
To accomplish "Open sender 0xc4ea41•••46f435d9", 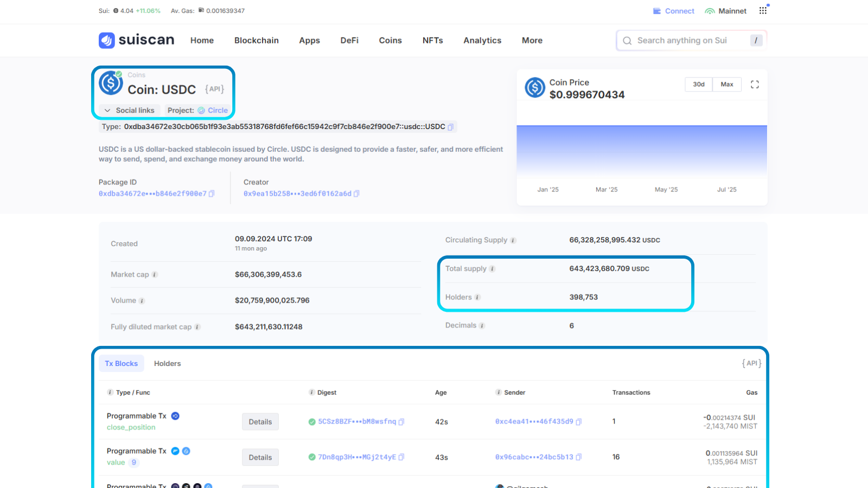I will click(x=534, y=422).
